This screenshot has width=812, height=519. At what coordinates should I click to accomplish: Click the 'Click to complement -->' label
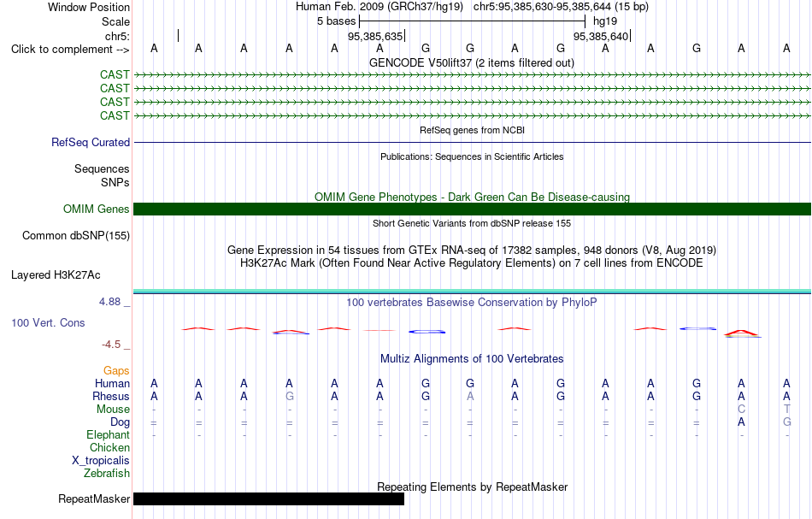[70, 50]
